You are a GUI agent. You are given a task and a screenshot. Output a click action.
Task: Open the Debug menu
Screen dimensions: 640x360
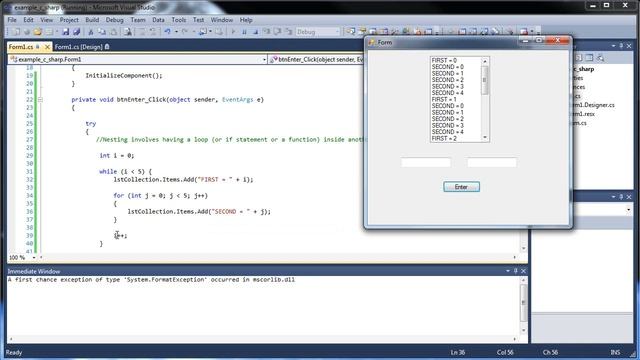pos(114,20)
